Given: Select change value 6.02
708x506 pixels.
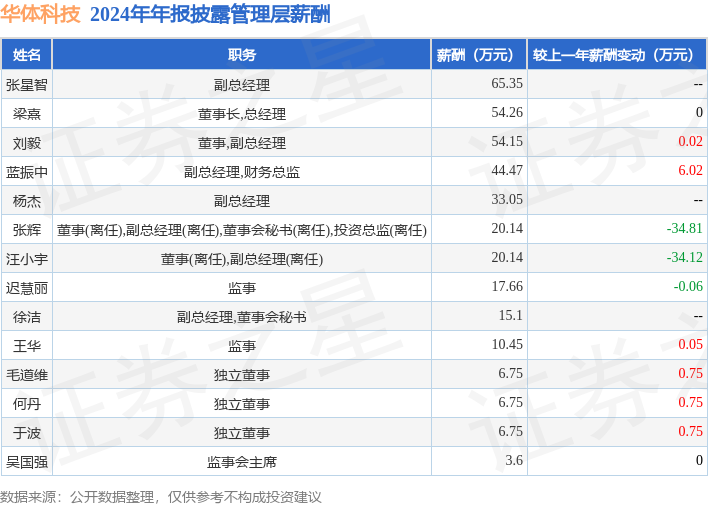Looking at the screenshot, I should tap(690, 170).
